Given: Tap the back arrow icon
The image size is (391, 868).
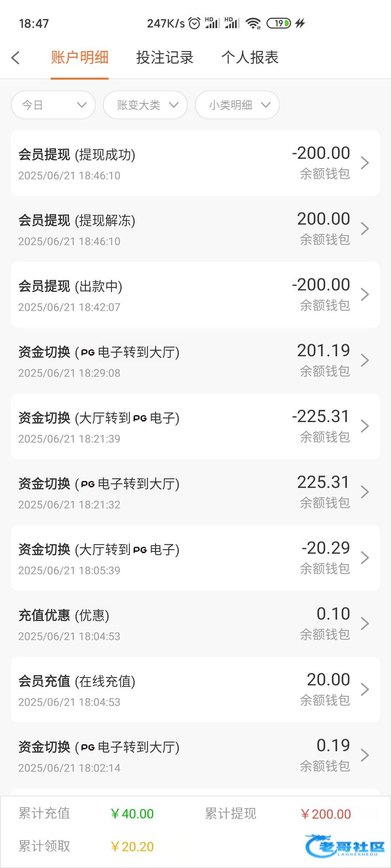Looking at the screenshot, I should click(x=15, y=58).
